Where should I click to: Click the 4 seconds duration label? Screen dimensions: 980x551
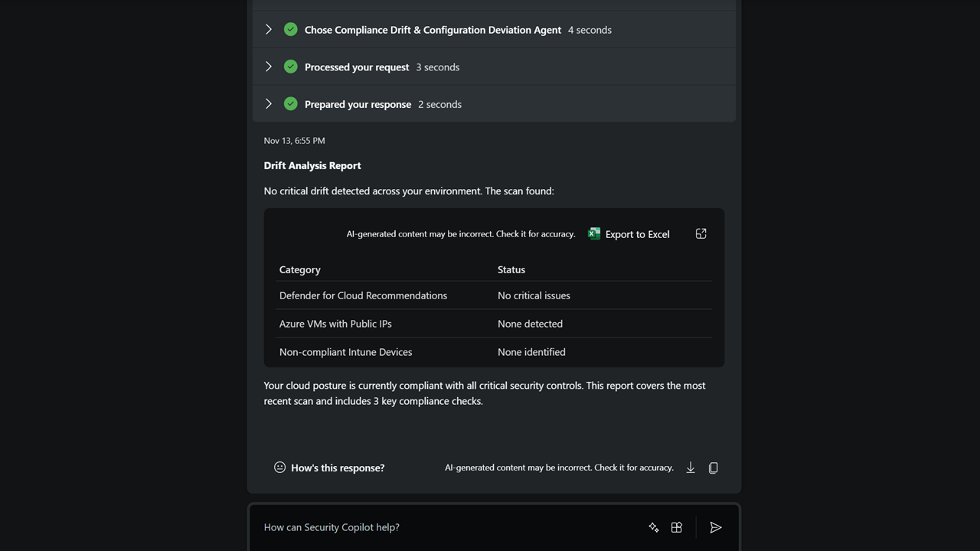590,30
